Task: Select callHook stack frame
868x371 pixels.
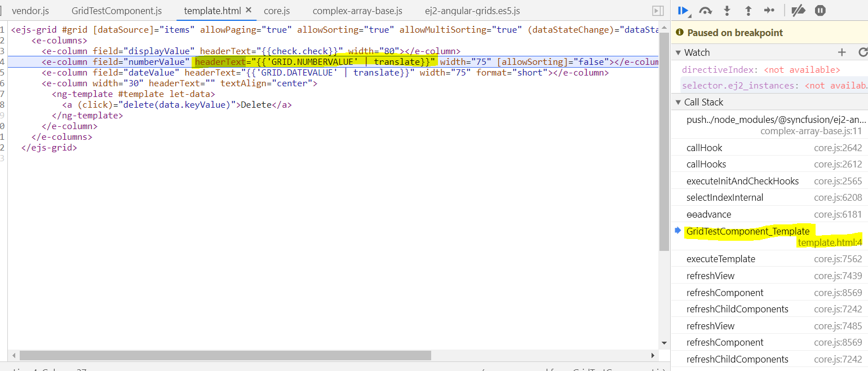Action: tap(769, 148)
